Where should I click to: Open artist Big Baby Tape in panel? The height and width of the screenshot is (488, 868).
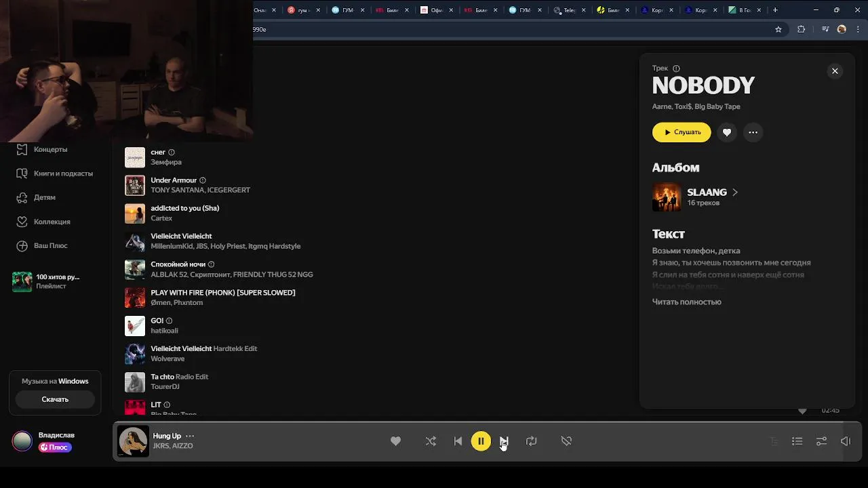(717, 106)
